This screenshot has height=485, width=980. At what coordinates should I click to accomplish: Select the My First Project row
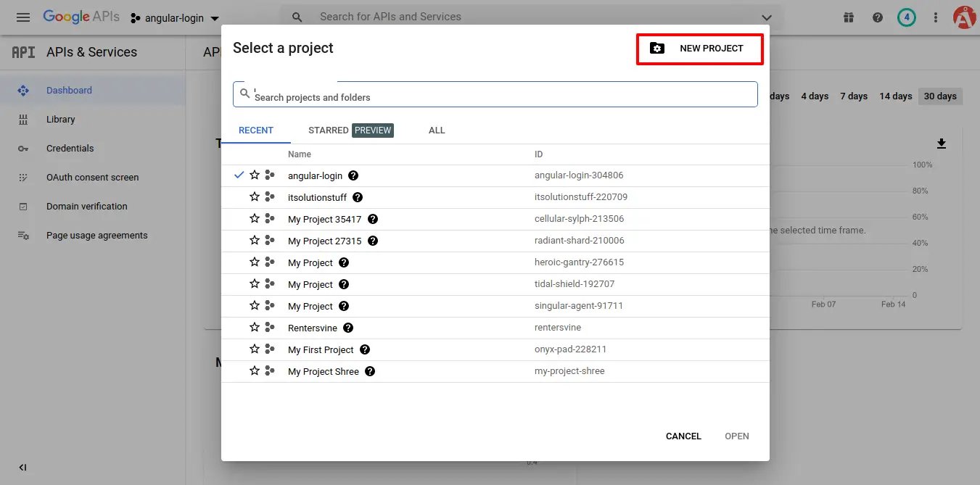click(321, 349)
